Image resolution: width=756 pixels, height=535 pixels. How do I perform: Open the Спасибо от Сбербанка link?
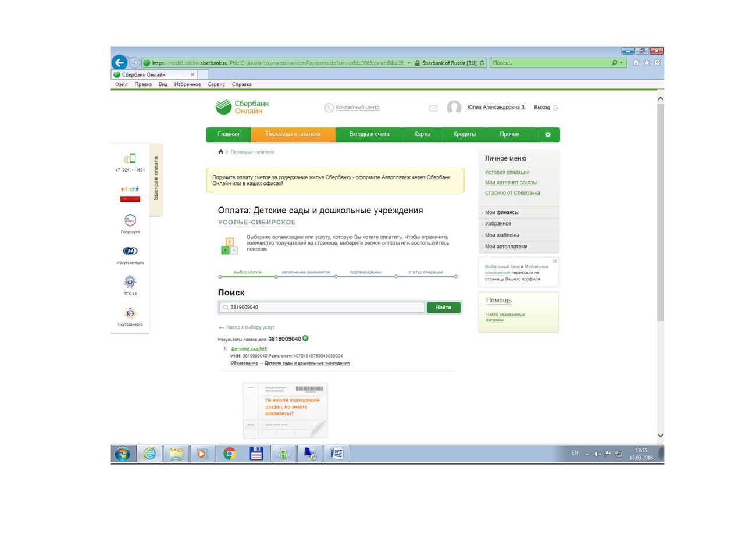click(x=512, y=192)
